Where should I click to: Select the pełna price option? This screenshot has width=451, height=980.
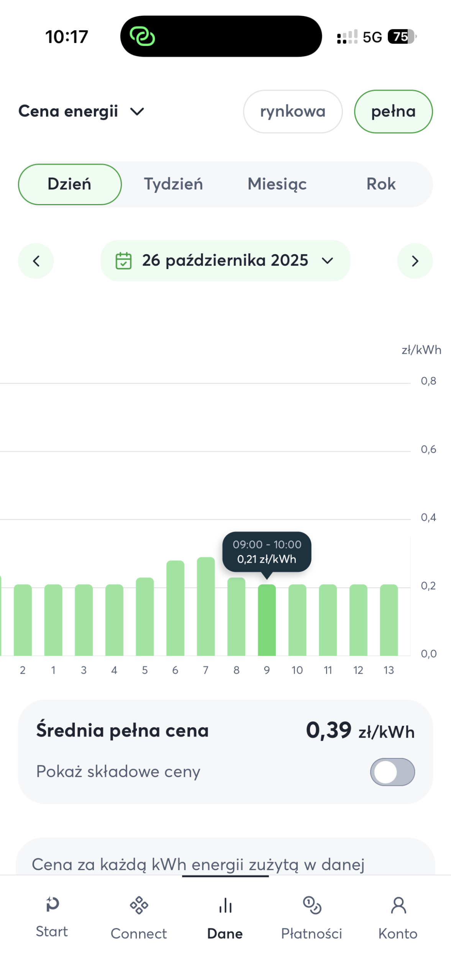[x=393, y=112]
